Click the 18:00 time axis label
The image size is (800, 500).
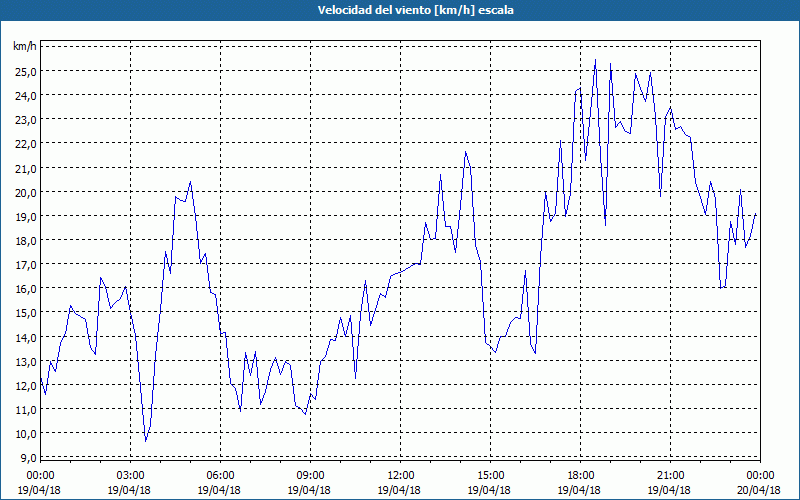(580, 476)
